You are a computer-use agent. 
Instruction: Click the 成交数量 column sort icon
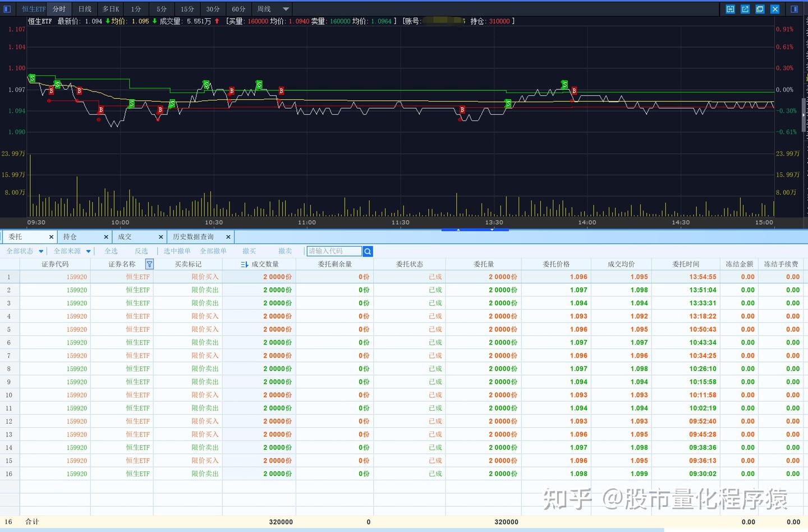tap(245, 264)
